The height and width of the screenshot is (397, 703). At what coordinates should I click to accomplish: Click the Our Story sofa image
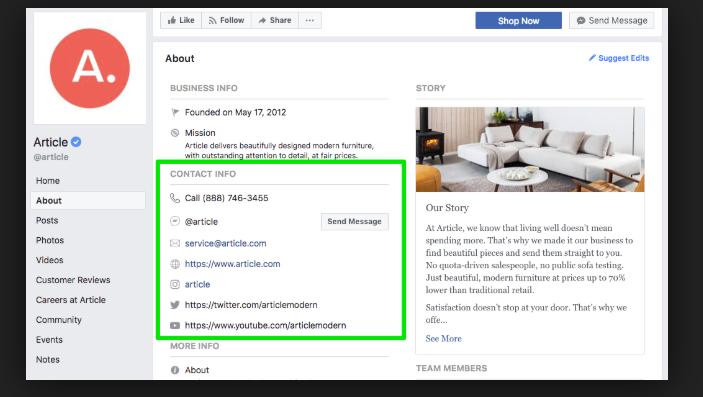[x=530, y=149]
